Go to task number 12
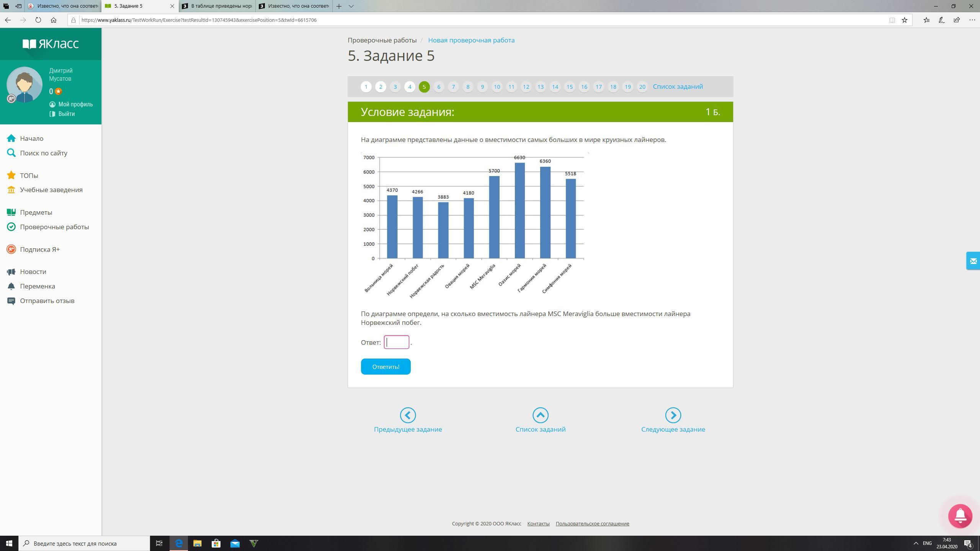This screenshot has width=980, height=551. 526,87
